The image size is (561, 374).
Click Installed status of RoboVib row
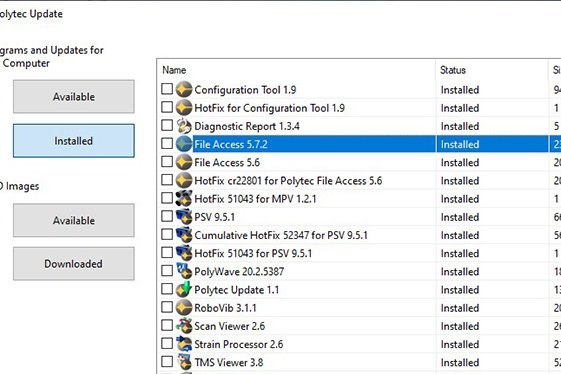[x=460, y=308]
